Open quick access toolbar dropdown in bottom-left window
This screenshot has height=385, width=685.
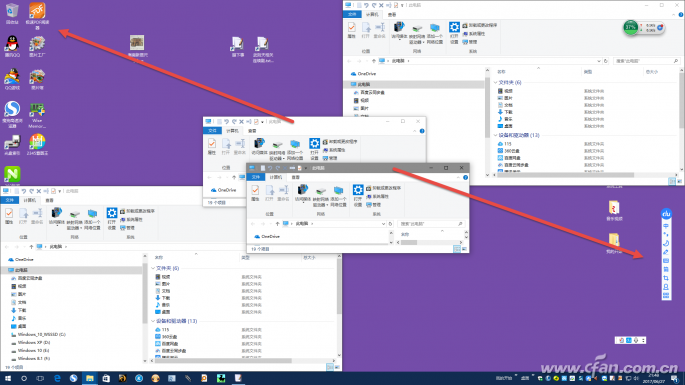point(60,191)
